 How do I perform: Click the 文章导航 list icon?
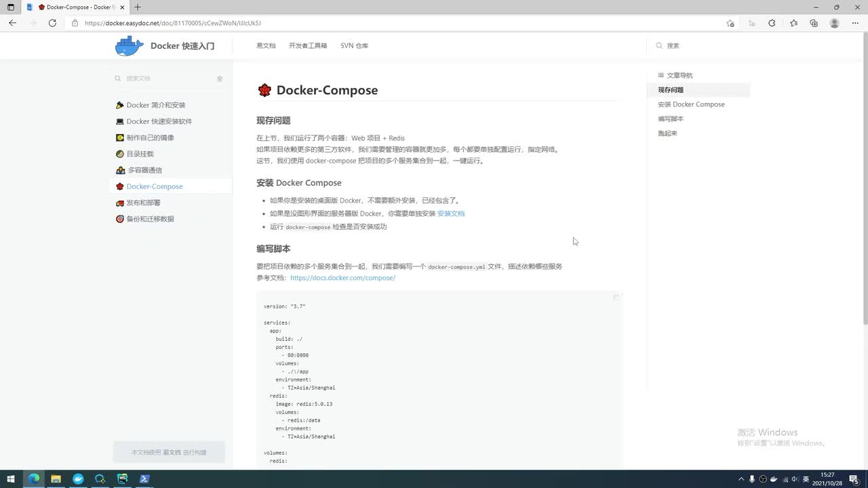tap(661, 75)
